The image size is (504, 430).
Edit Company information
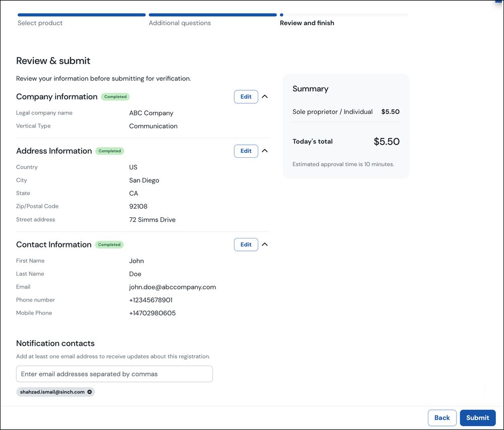[246, 97]
